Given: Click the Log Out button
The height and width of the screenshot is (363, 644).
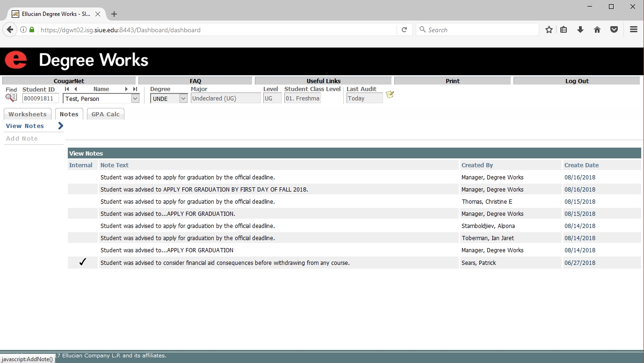Looking at the screenshot, I should click(577, 81).
